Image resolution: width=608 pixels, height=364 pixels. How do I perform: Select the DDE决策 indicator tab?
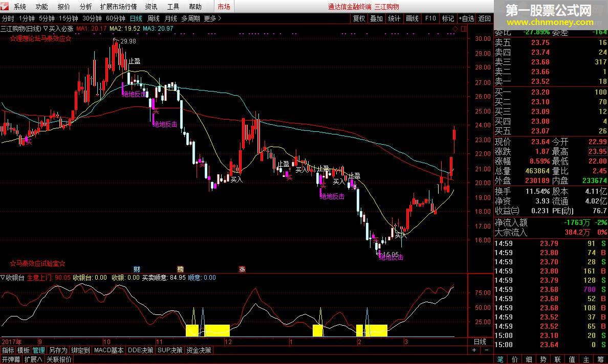click(141, 350)
